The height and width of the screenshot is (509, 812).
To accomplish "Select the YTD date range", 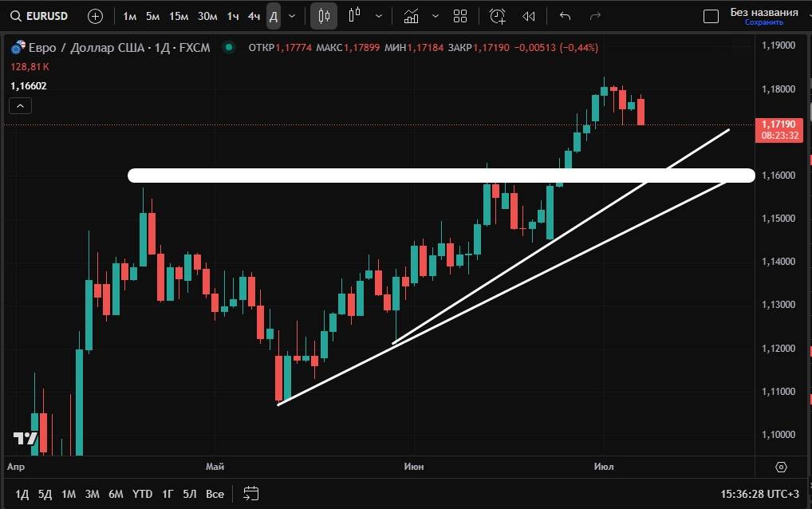I will pos(142,494).
